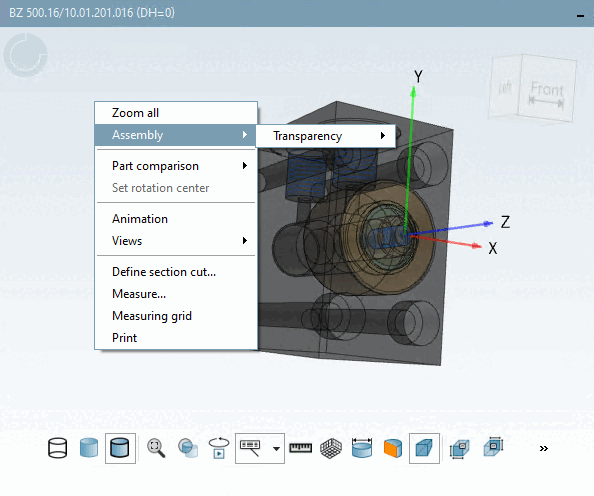The height and width of the screenshot is (496, 594).
Task: Click the cylinder dimension icon
Action: (362, 448)
